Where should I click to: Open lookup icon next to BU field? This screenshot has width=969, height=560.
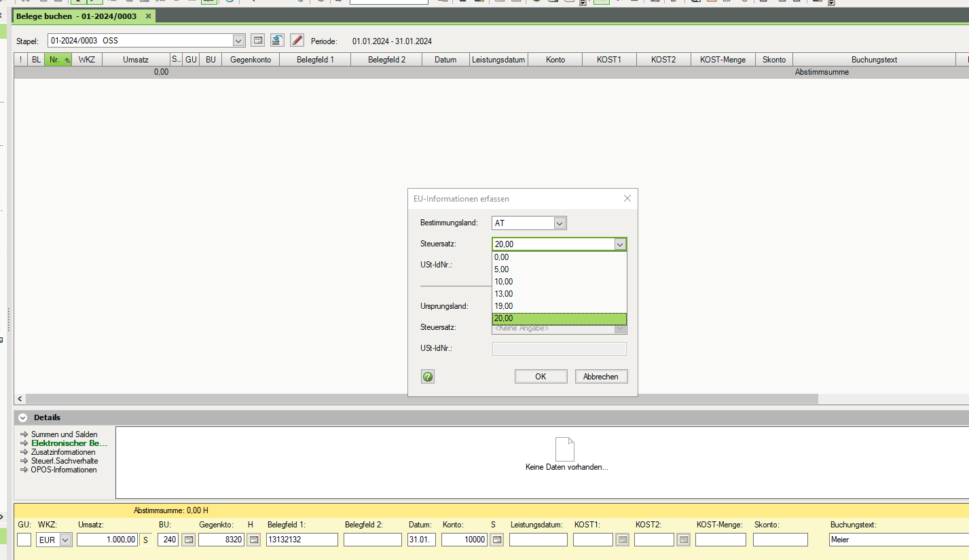point(189,540)
